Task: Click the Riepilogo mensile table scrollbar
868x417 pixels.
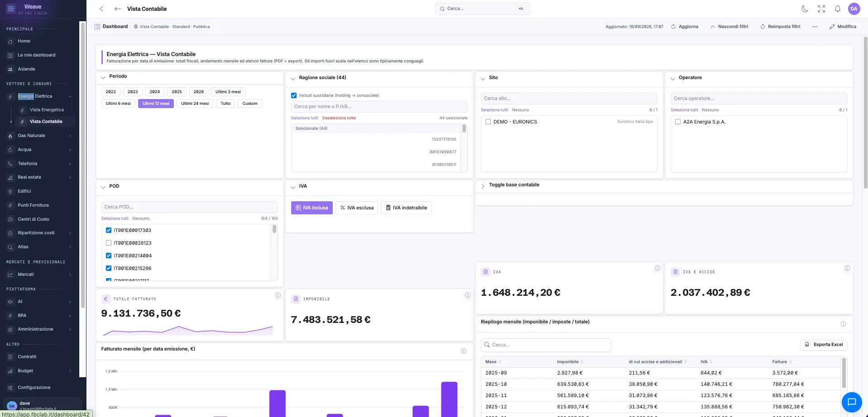Action: 844,373
